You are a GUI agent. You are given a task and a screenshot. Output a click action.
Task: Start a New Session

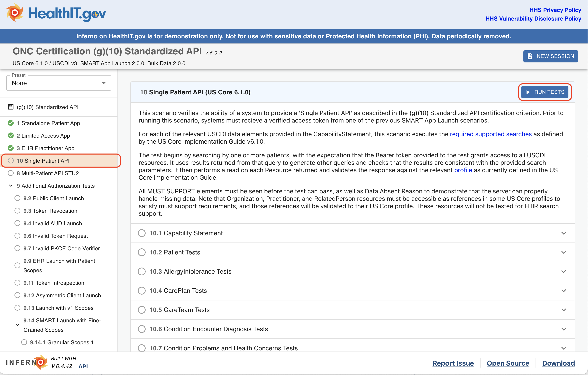coord(550,56)
